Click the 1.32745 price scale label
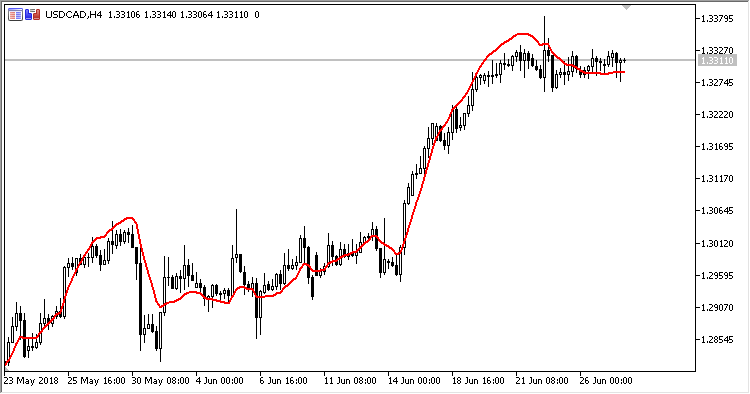Viewport: 750px width, 394px height. (x=717, y=83)
